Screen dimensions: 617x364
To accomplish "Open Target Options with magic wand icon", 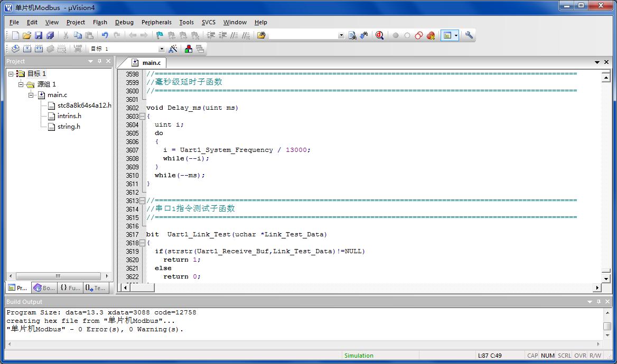I will (x=173, y=49).
